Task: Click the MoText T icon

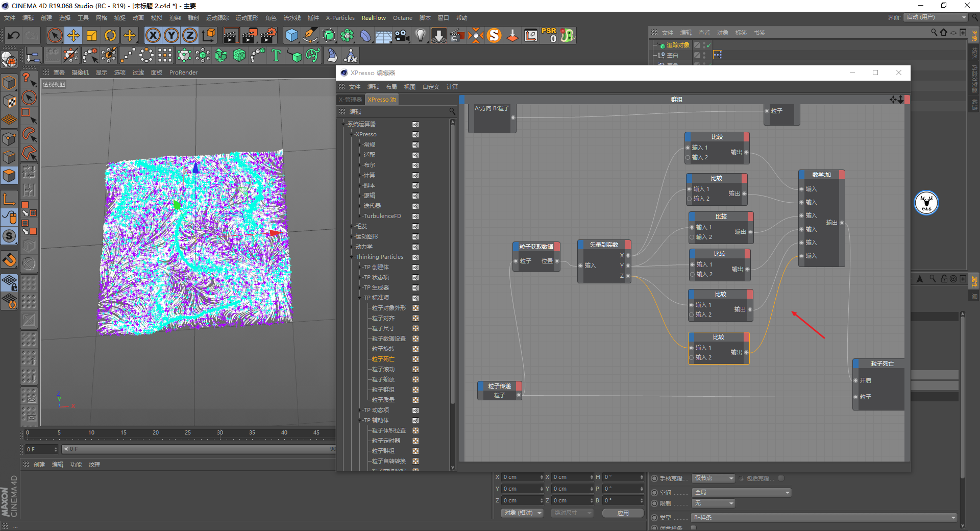Action: (276, 55)
